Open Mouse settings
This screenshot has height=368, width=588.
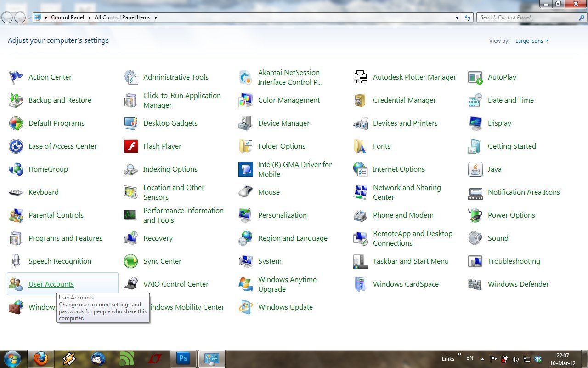point(269,192)
